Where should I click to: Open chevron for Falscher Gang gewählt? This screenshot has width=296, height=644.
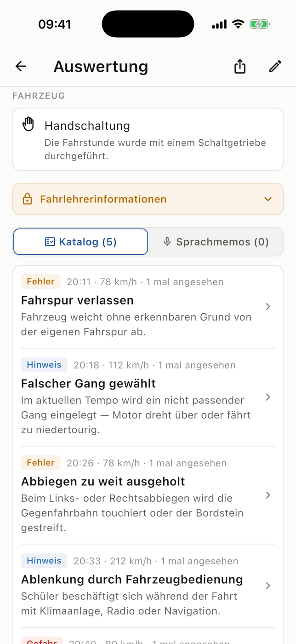[268, 397]
